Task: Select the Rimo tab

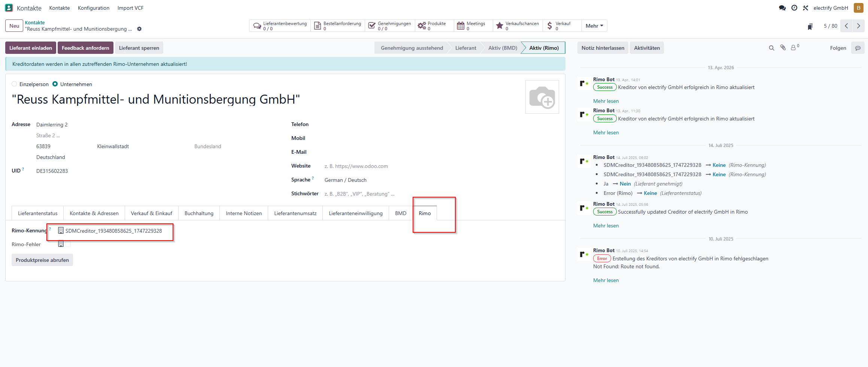Action: pyautogui.click(x=425, y=213)
